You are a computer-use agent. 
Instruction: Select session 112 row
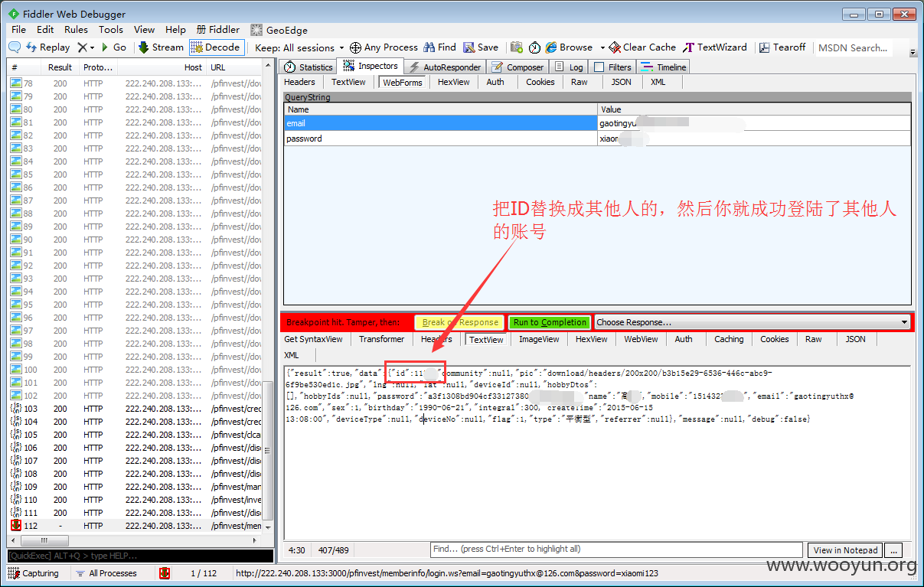(x=135, y=526)
